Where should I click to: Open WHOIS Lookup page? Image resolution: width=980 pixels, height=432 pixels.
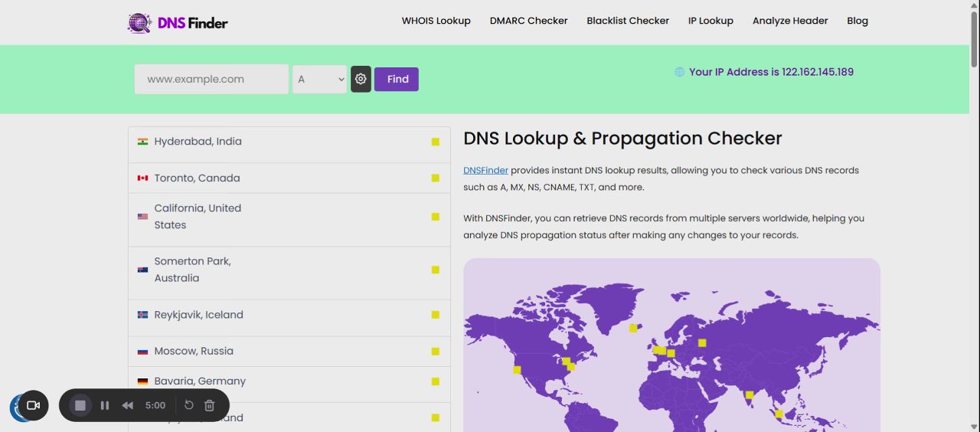pos(436,21)
